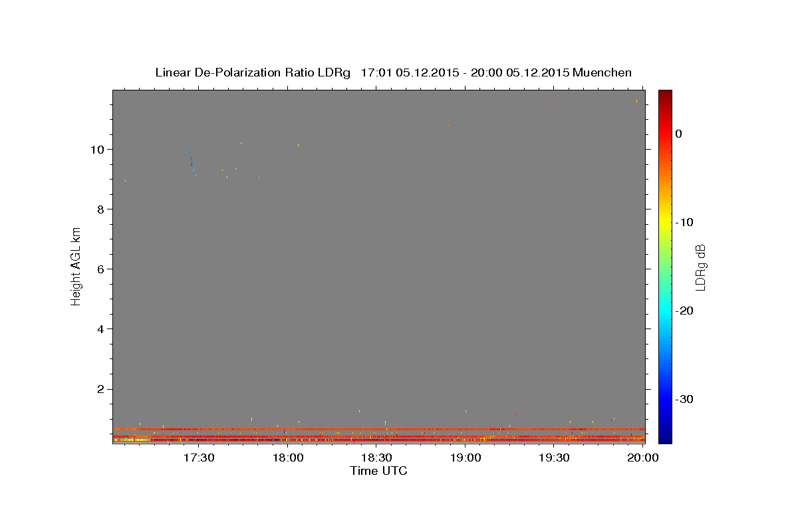Click the 19:30 time tick label
The width and height of the screenshot is (798, 532).
pos(554,458)
